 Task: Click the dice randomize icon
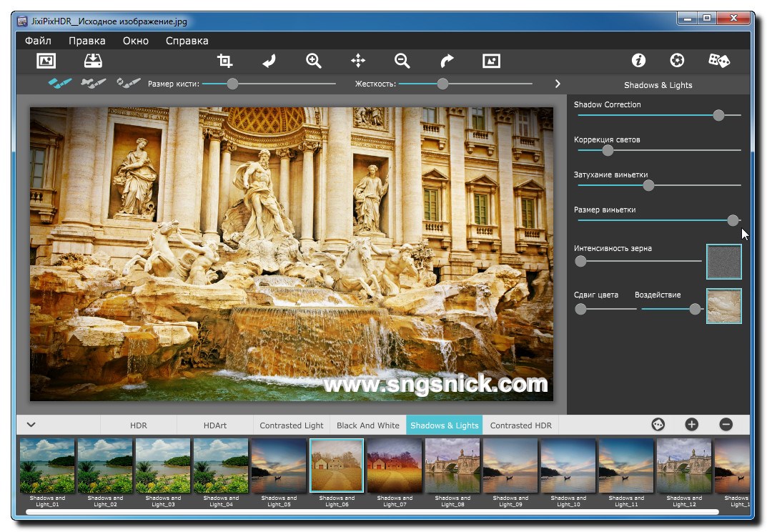pyautogui.click(x=719, y=61)
